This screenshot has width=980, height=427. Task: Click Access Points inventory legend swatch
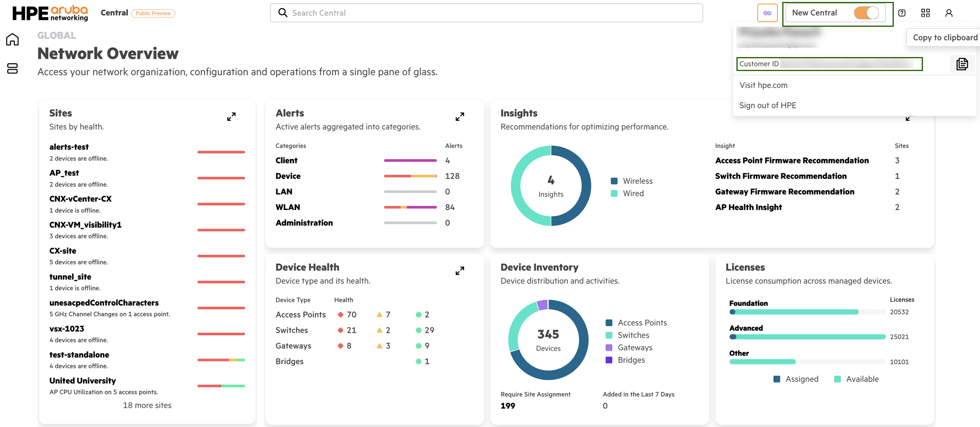609,323
